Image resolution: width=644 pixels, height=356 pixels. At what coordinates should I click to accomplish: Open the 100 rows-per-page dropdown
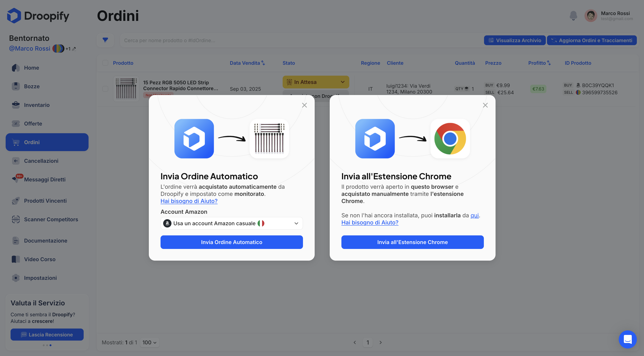pos(149,342)
